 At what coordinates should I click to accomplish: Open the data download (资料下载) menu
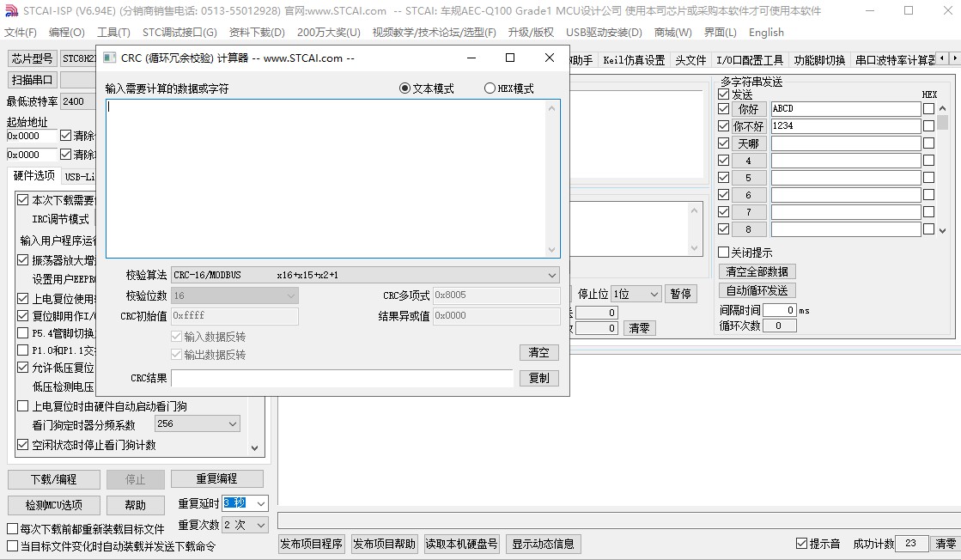pyautogui.click(x=257, y=33)
